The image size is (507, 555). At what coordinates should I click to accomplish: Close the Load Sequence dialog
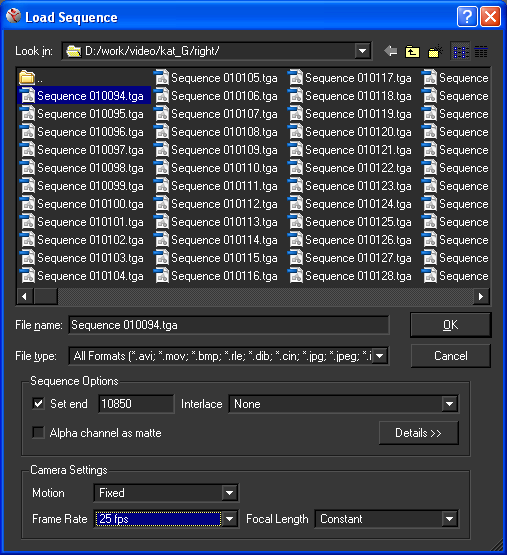point(490,17)
